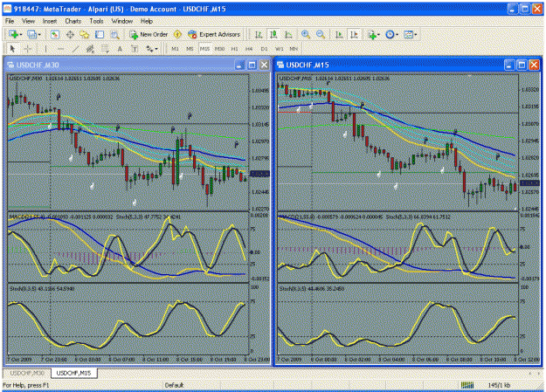Switch to the USDCHF,M15 bottom tab
The width and height of the screenshot is (546, 392).
[x=74, y=373]
